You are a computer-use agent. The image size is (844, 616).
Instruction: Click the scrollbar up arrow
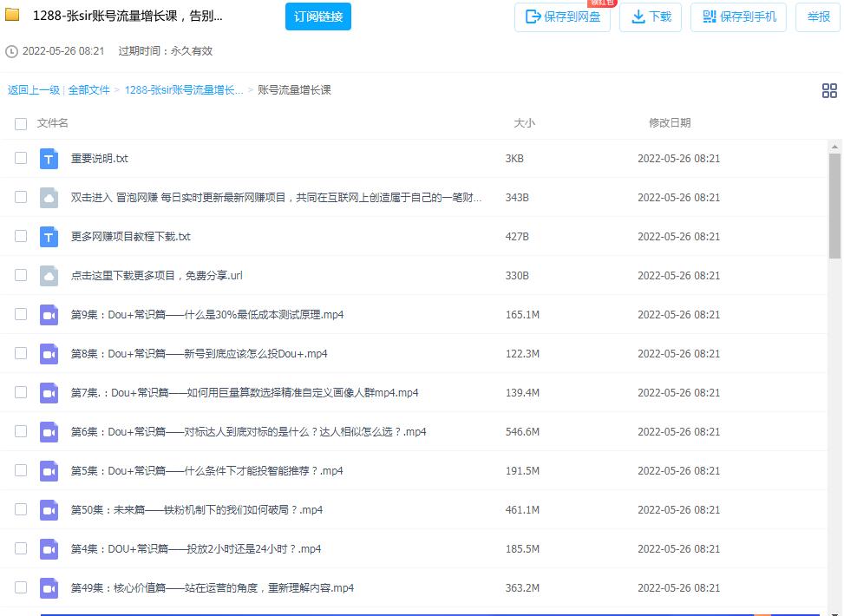point(834,147)
